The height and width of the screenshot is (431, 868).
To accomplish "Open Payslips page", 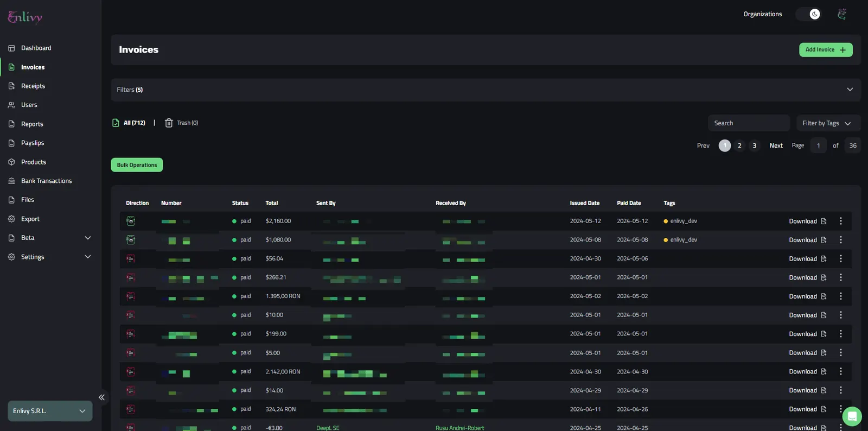I will tap(33, 143).
